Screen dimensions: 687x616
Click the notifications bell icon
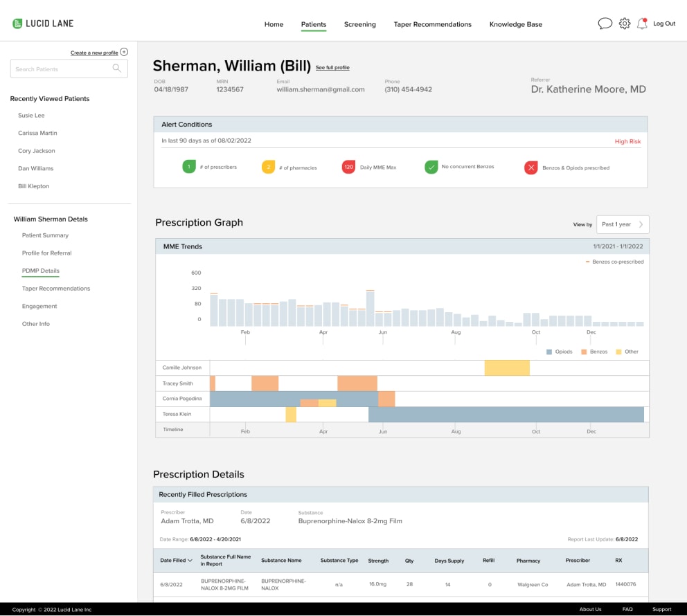pyautogui.click(x=642, y=24)
